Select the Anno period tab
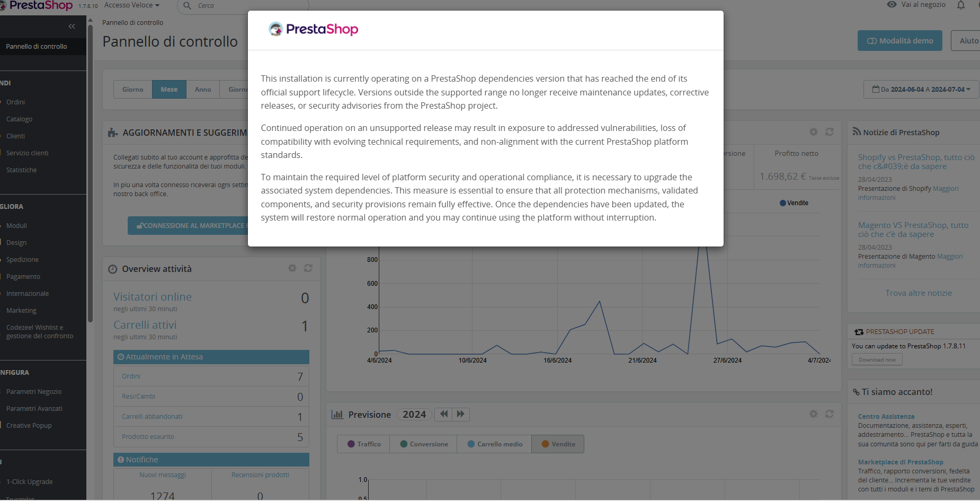This screenshot has width=980, height=501. (x=203, y=90)
